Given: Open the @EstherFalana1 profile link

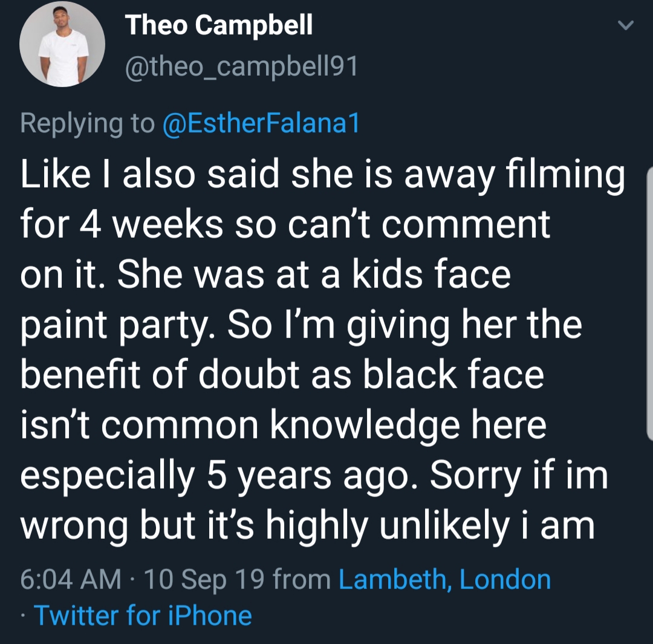Looking at the screenshot, I should (261, 124).
